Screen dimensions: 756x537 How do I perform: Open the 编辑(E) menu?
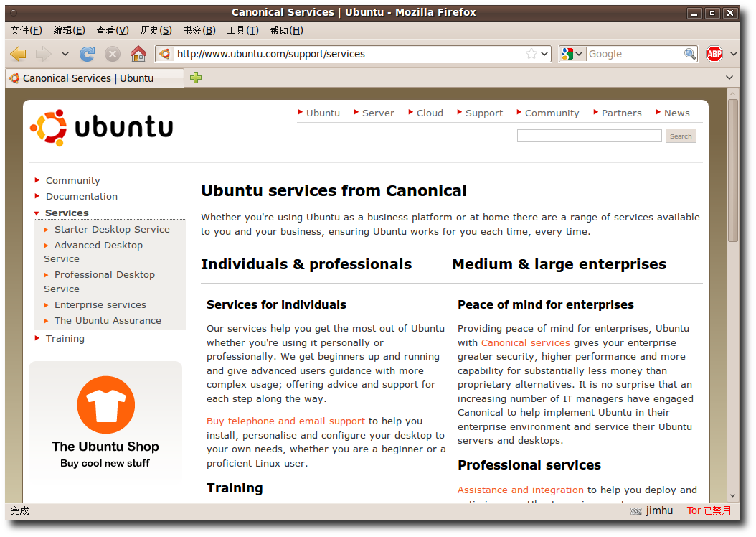tap(69, 30)
